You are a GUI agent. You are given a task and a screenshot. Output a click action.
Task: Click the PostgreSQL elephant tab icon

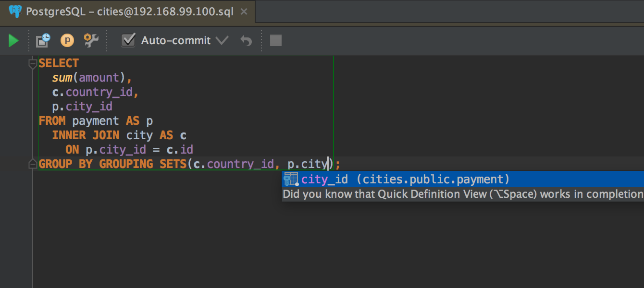coord(15,11)
